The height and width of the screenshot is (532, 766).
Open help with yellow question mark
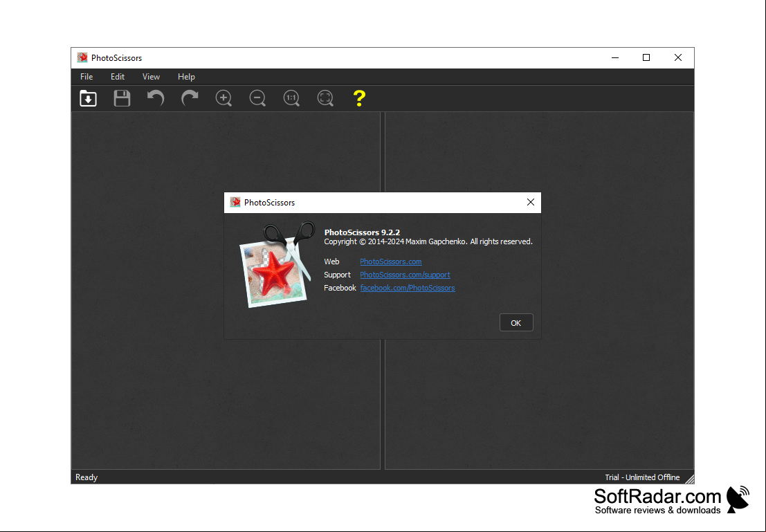pos(359,98)
